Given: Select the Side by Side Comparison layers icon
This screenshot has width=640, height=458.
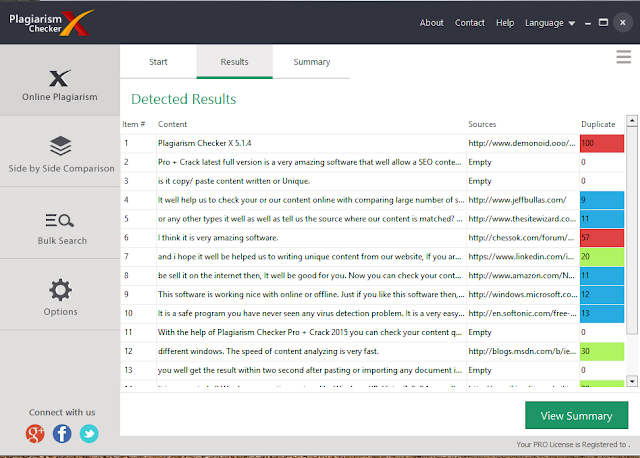Looking at the screenshot, I should click(x=60, y=146).
